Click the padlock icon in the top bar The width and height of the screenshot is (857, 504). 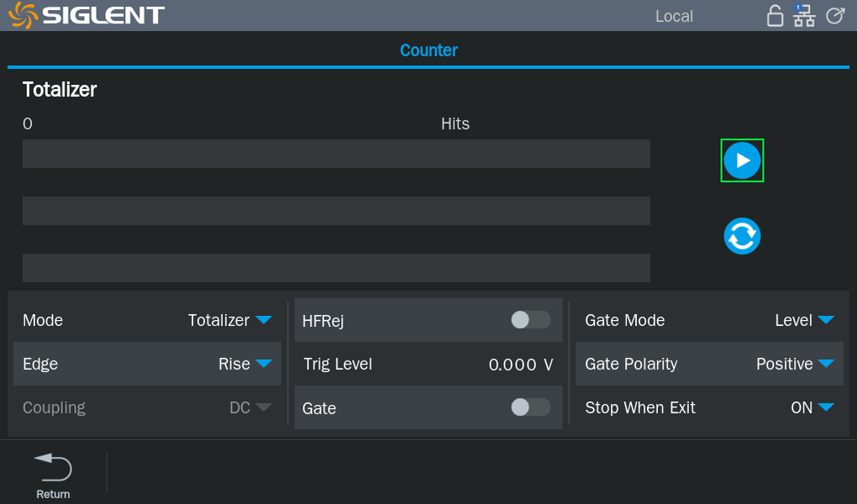pos(776,16)
